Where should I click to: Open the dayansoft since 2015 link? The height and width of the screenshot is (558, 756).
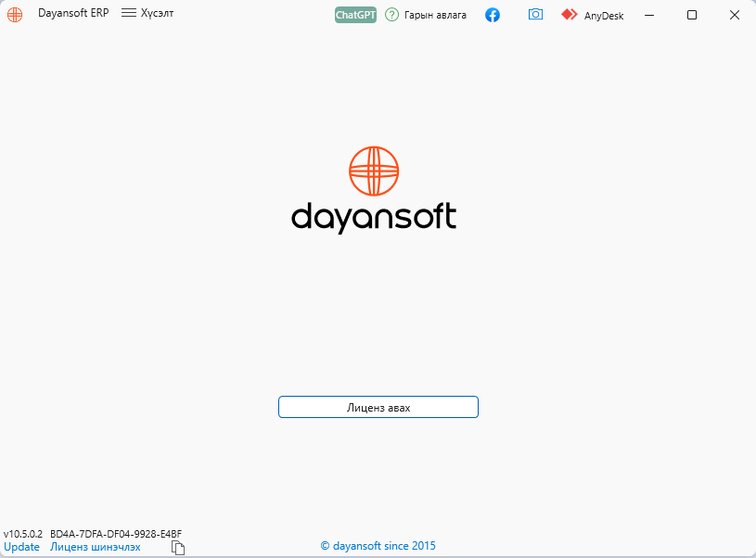tap(378, 546)
